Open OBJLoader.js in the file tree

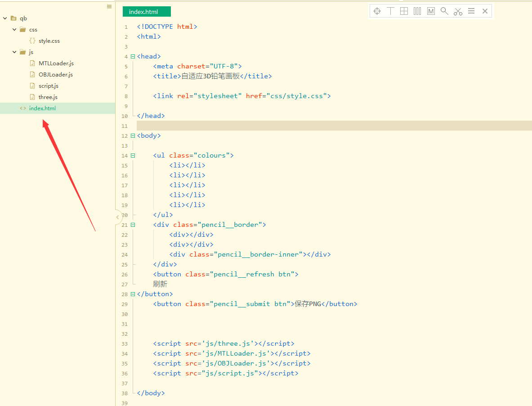pyautogui.click(x=56, y=74)
